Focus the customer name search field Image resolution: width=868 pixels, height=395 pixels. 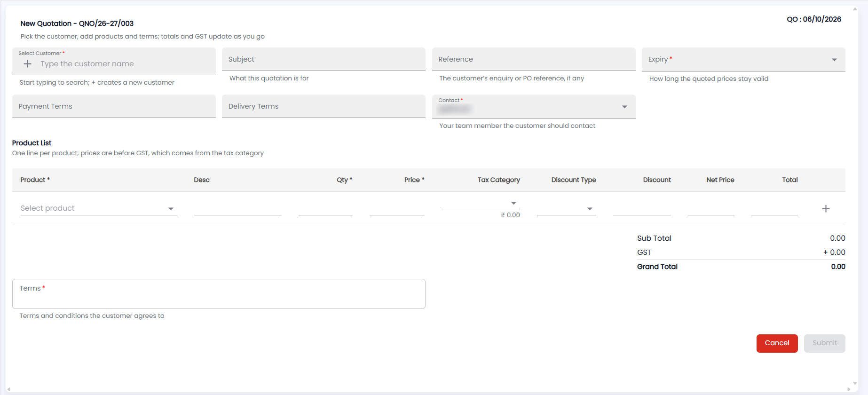[x=126, y=64]
